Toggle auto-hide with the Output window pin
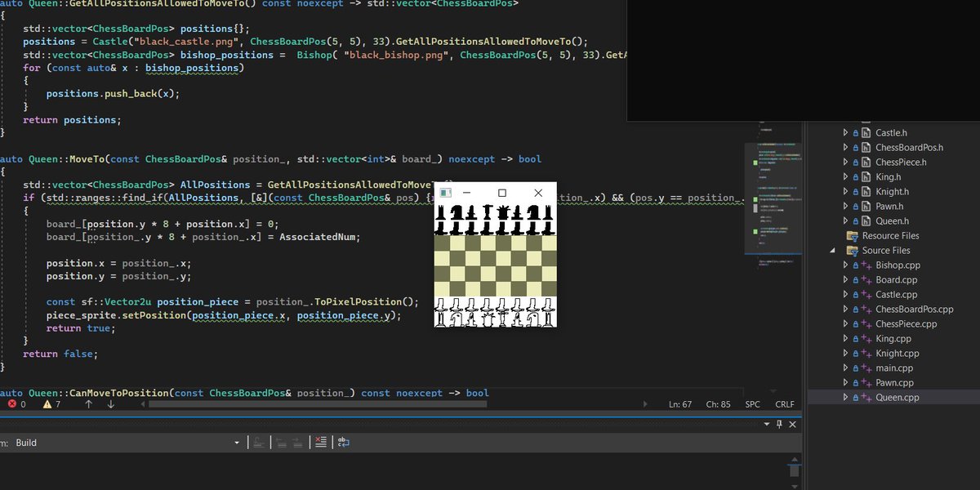The width and height of the screenshot is (980, 490). 780,424
